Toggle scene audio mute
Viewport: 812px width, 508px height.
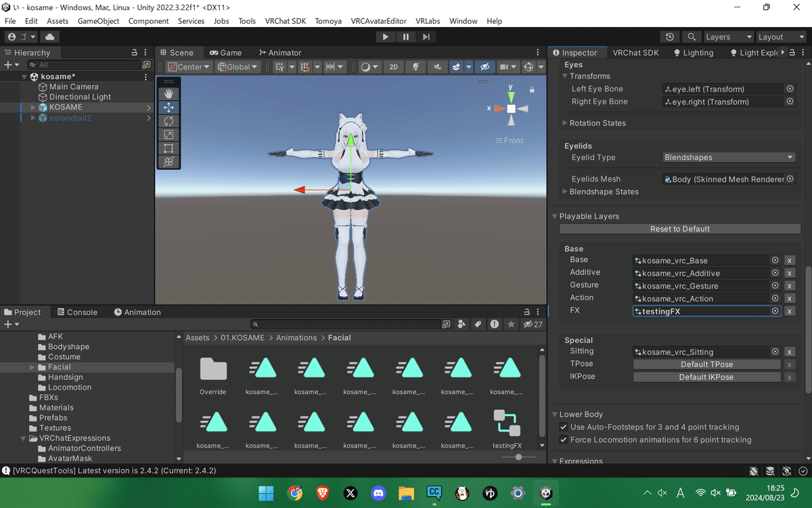(x=438, y=67)
